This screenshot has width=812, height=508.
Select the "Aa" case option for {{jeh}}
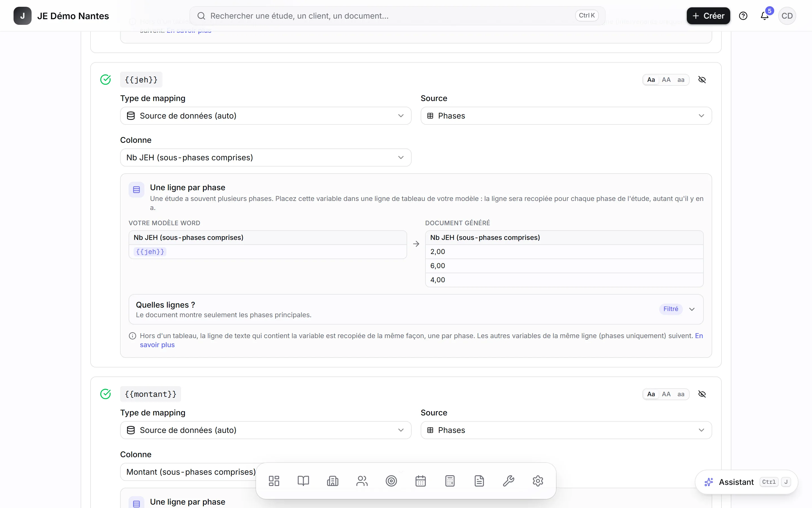point(651,80)
